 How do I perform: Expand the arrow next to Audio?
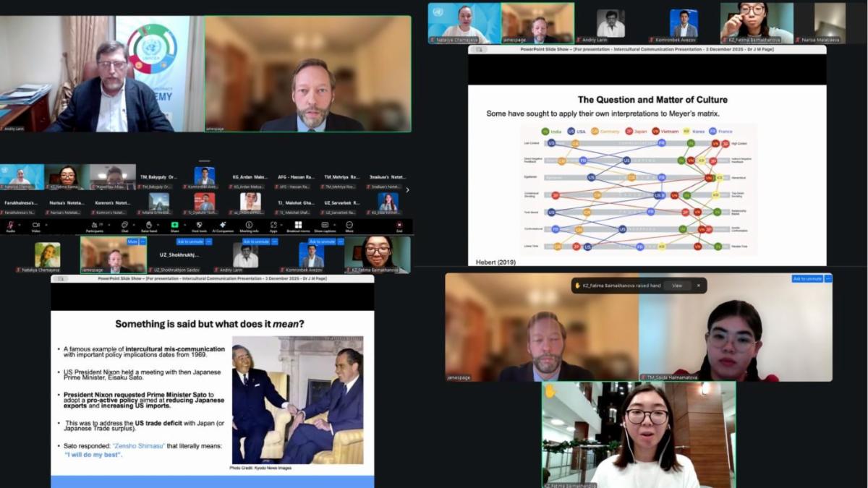tap(20, 224)
